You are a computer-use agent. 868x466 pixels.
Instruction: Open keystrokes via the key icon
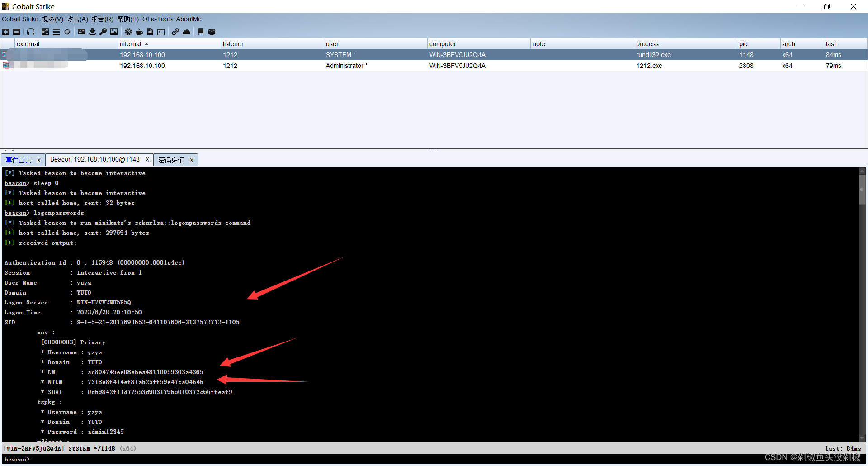click(x=103, y=32)
